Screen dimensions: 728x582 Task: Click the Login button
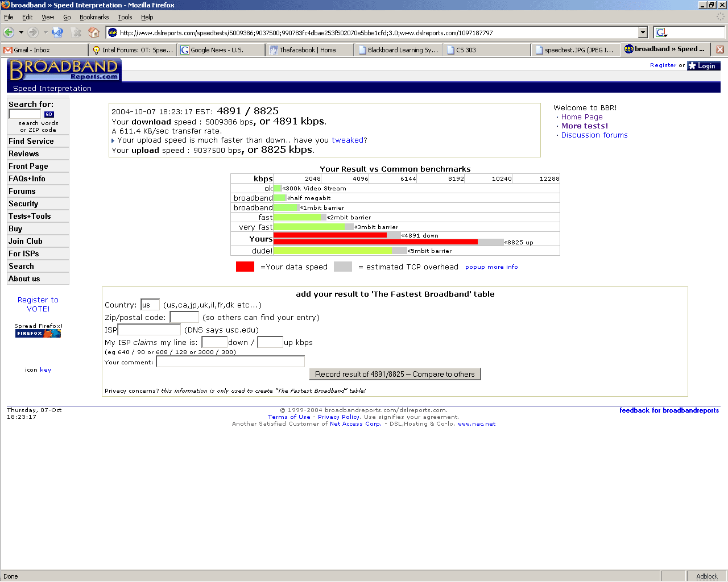704,66
